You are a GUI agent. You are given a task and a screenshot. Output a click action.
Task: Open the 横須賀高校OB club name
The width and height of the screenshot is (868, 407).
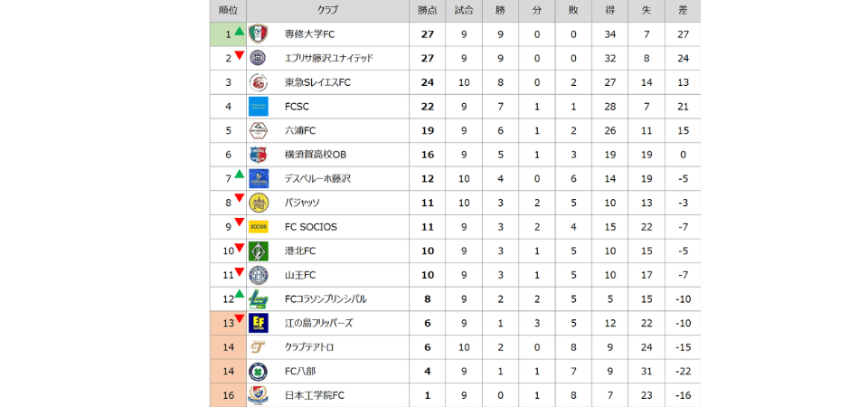pos(316,155)
